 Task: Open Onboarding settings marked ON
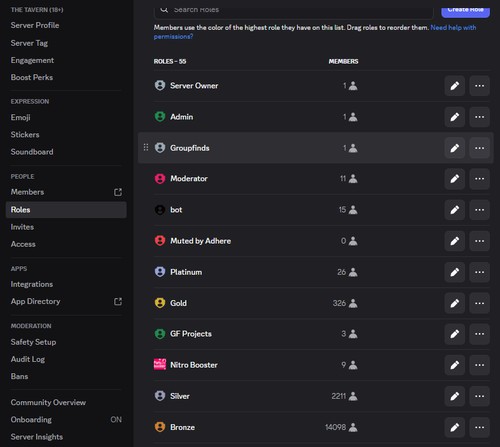click(66, 420)
